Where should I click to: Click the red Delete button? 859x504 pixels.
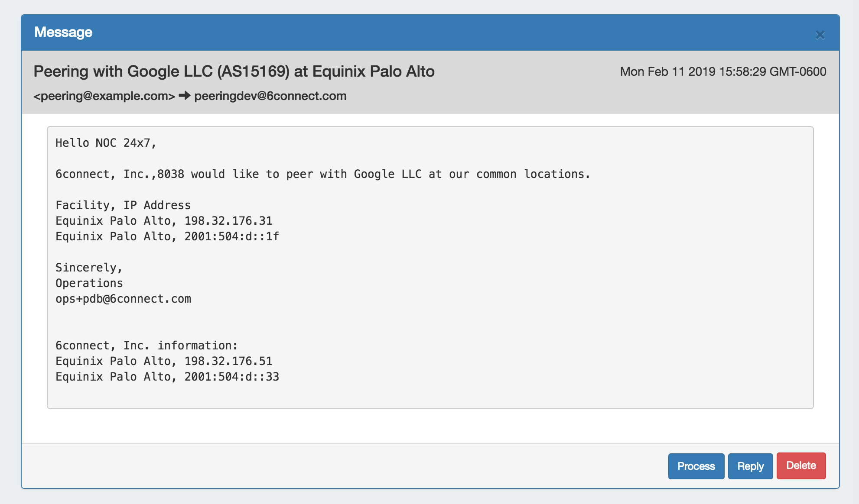pyautogui.click(x=801, y=465)
